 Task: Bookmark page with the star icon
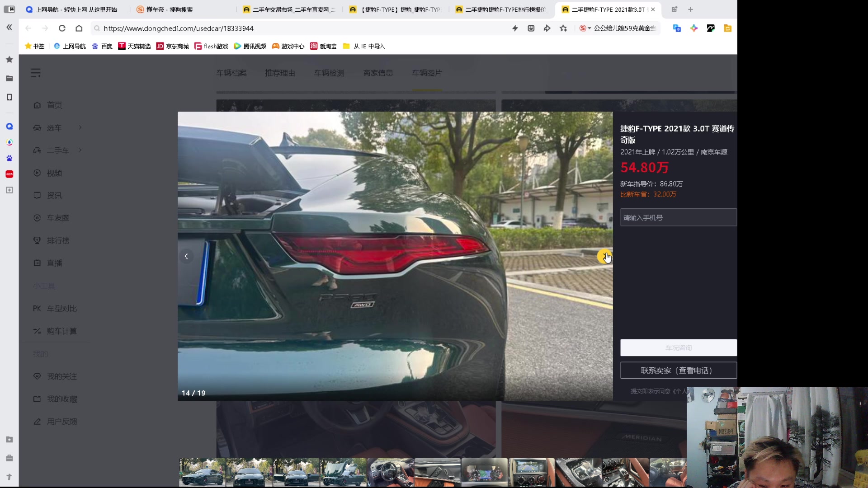(x=563, y=28)
